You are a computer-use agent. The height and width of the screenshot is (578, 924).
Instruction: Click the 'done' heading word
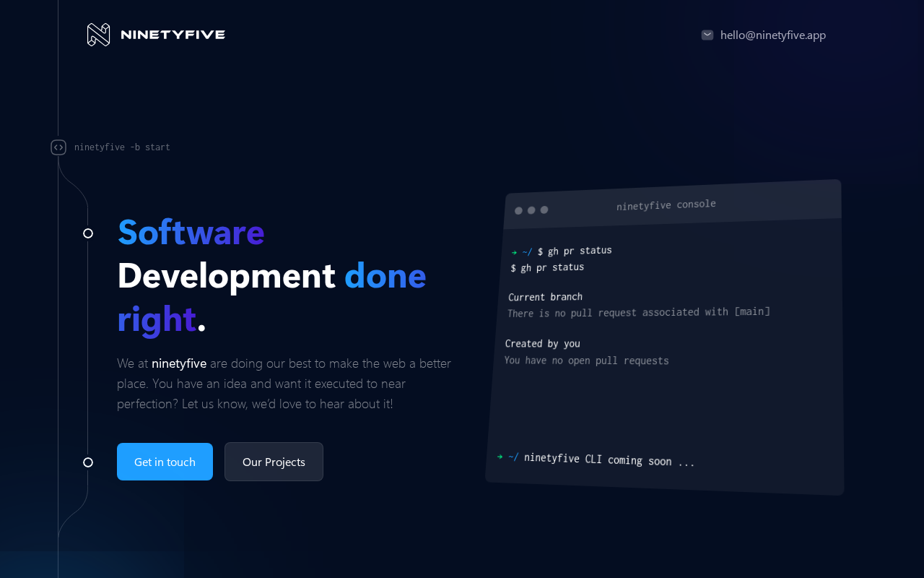pos(385,276)
